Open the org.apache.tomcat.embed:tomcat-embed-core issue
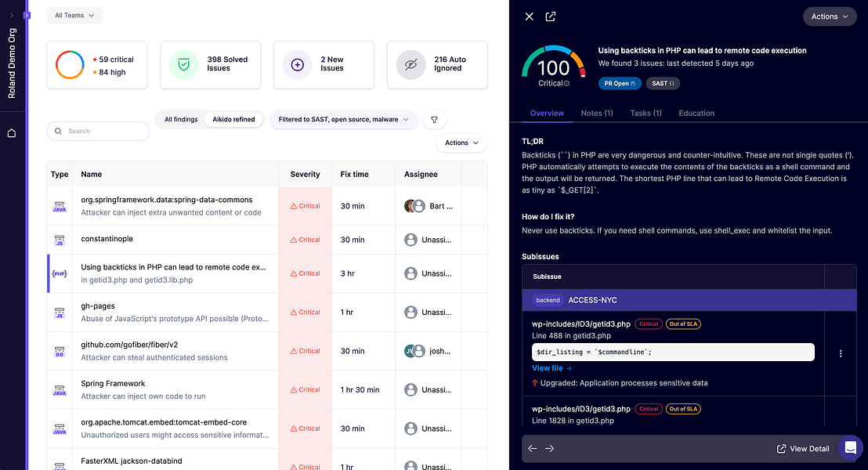868x470 pixels. [x=164, y=422]
